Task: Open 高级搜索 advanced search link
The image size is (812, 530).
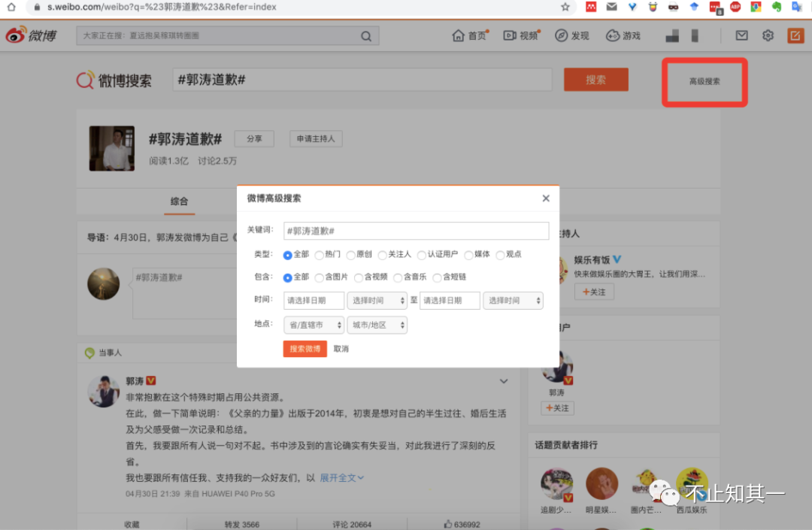Action: [x=704, y=82]
